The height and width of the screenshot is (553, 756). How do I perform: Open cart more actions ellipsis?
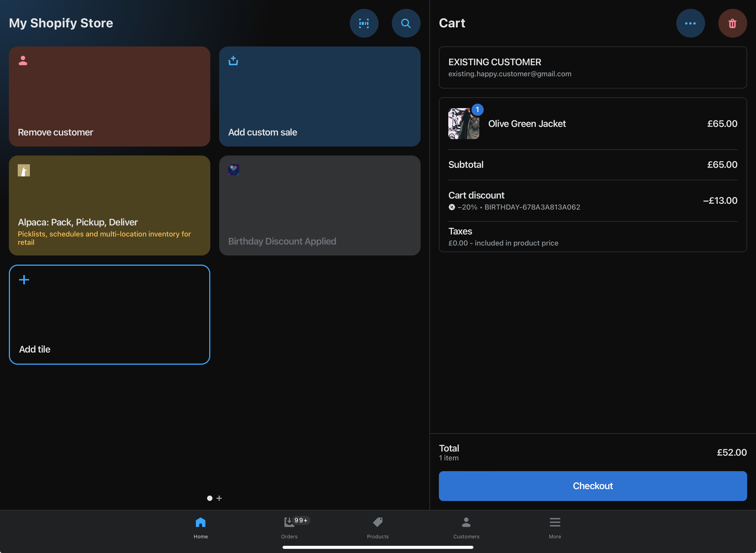tap(690, 23)
